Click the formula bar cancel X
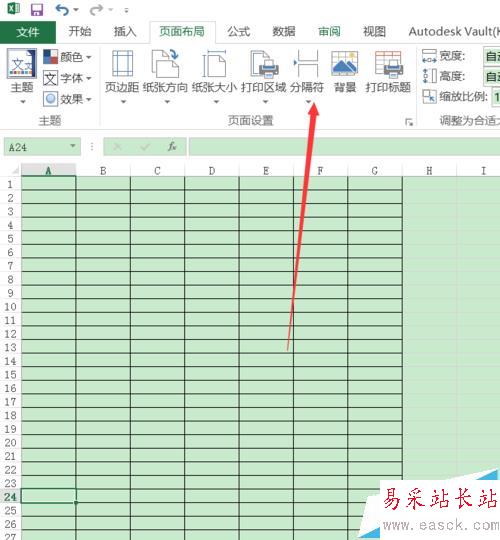 [117, 147]
